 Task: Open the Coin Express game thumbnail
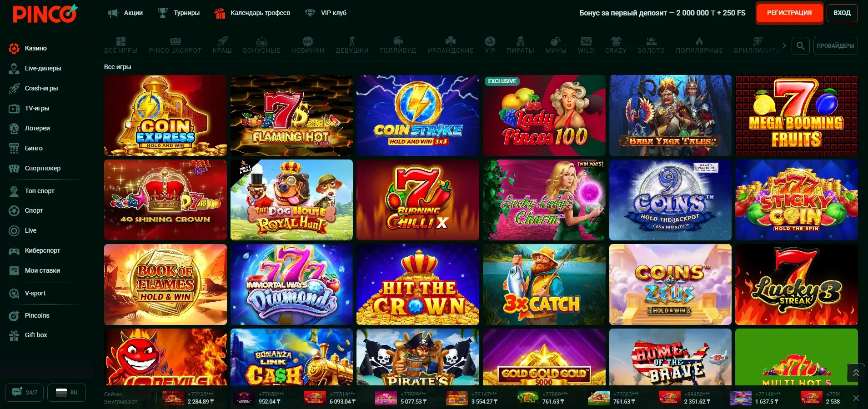[166, 115]
